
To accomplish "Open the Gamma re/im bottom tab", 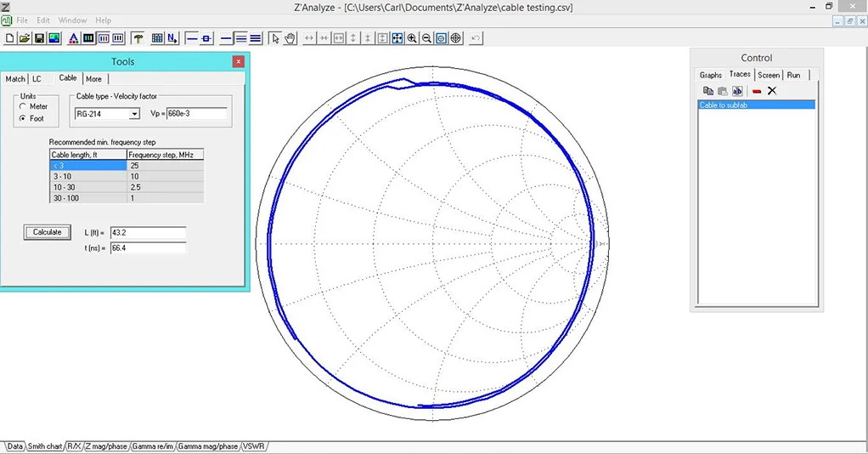I will coord(153,446).
